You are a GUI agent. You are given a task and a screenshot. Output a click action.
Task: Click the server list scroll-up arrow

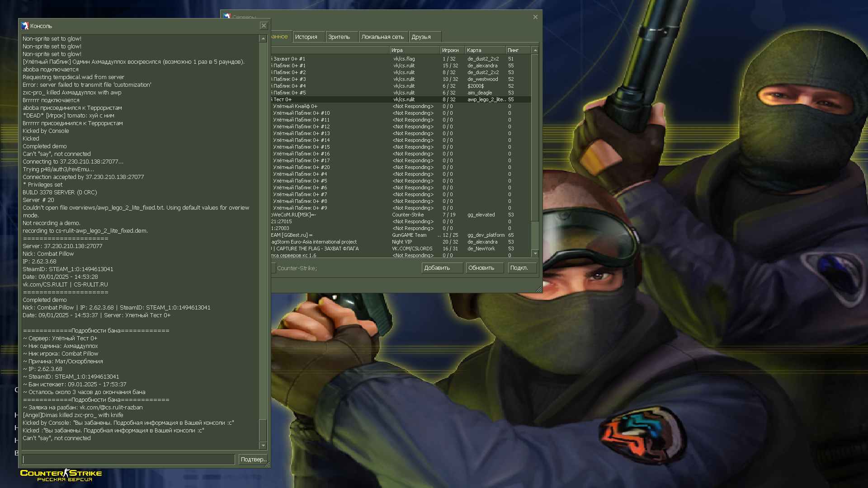(x=535, y=50)
